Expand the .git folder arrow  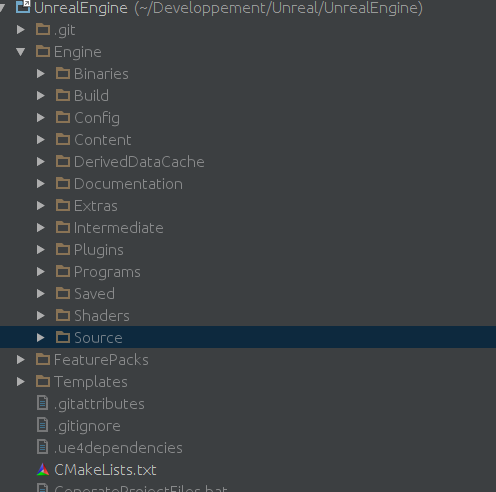point(21,29)
